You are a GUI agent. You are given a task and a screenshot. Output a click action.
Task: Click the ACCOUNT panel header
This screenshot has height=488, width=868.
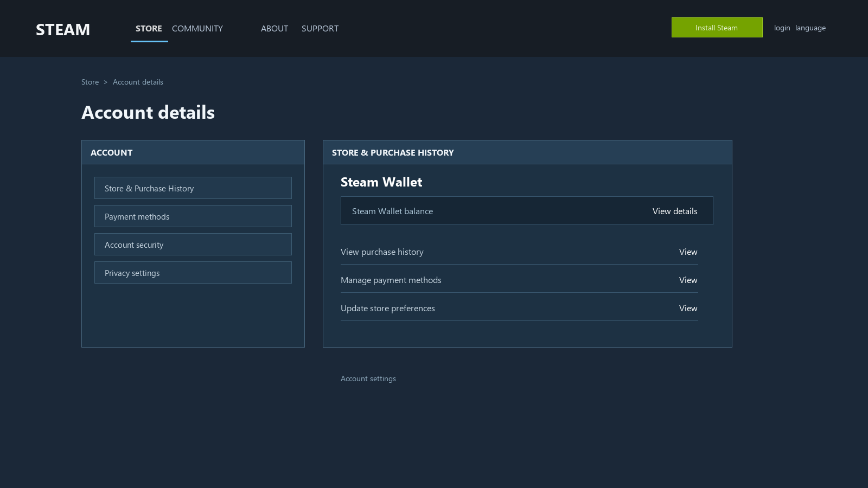tap(193, 152)
